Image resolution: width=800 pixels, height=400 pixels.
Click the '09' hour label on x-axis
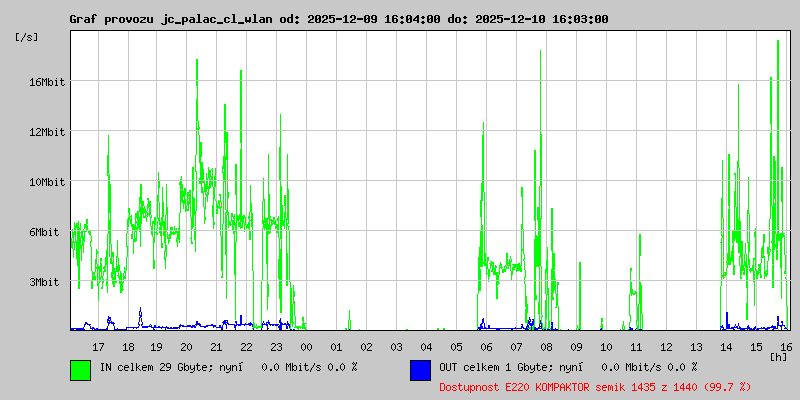577,347
